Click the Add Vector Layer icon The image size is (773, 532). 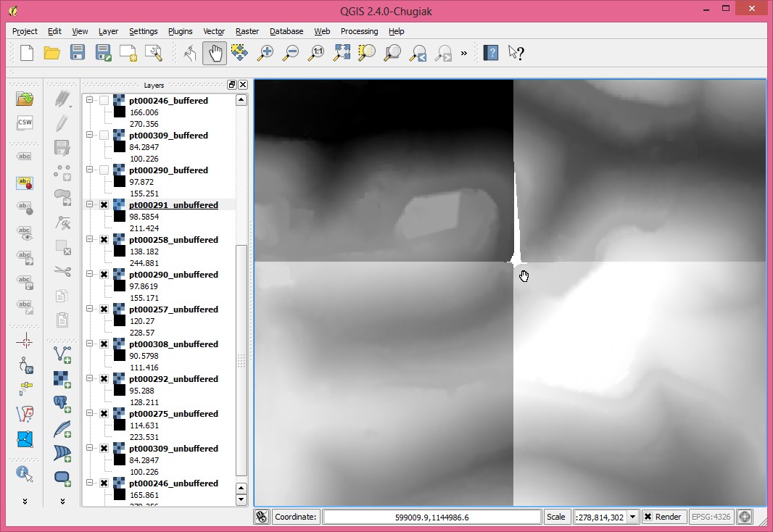(62, 354)
